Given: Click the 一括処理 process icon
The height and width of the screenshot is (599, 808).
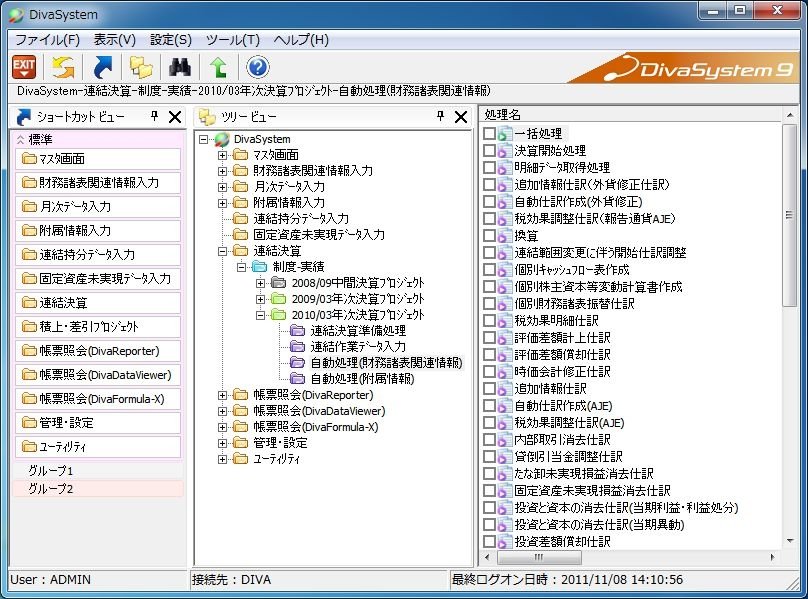Looking at the screenshot, I should [x=504, y=134].
